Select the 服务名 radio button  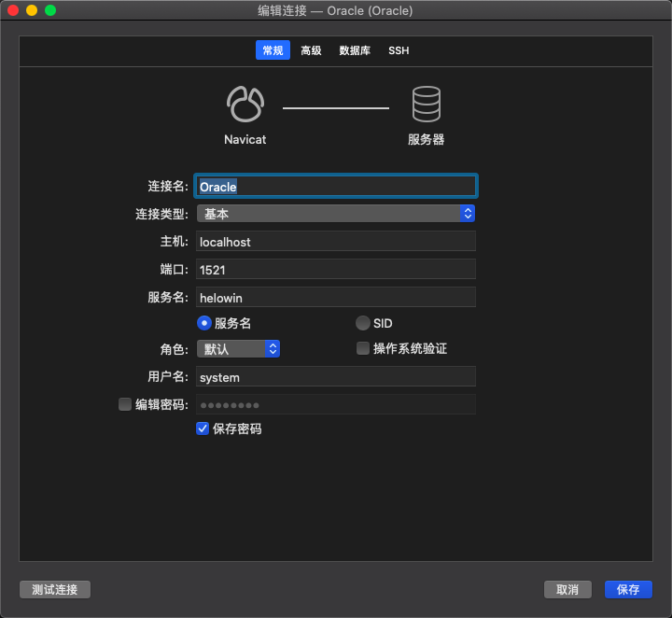pyautogui.click(x=204, y=323)
